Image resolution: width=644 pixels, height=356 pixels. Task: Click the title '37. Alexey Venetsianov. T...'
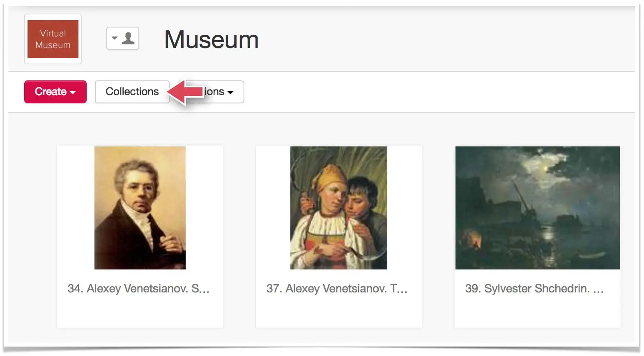click(337, 288)
